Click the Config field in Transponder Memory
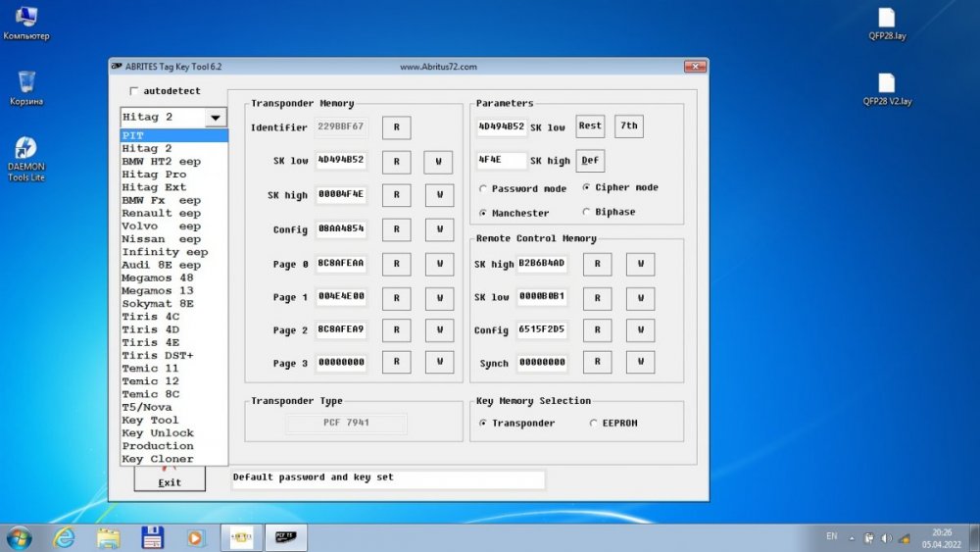980x552 pixels. (x=341, y=229)
